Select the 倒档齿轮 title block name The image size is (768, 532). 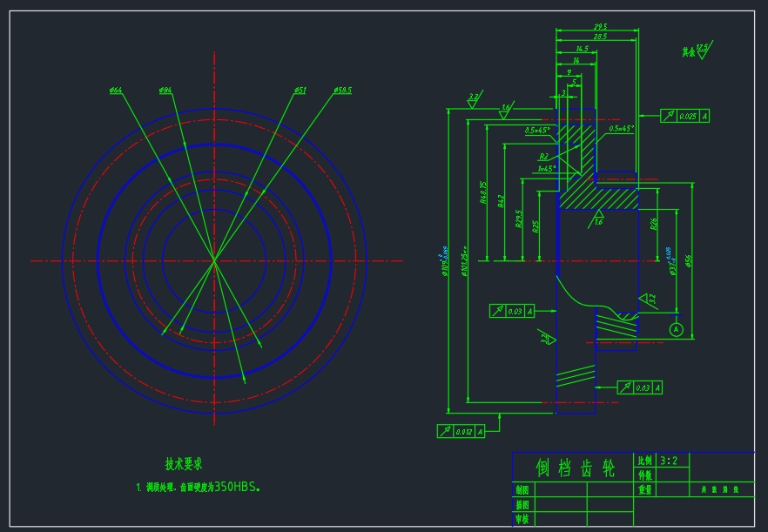[x=575, y=468]
